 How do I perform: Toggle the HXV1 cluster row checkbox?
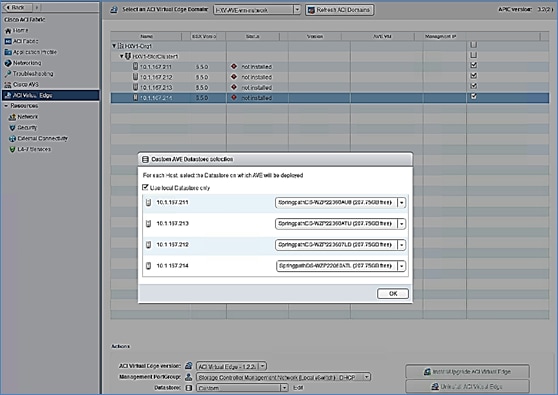[x=474, y=55]
